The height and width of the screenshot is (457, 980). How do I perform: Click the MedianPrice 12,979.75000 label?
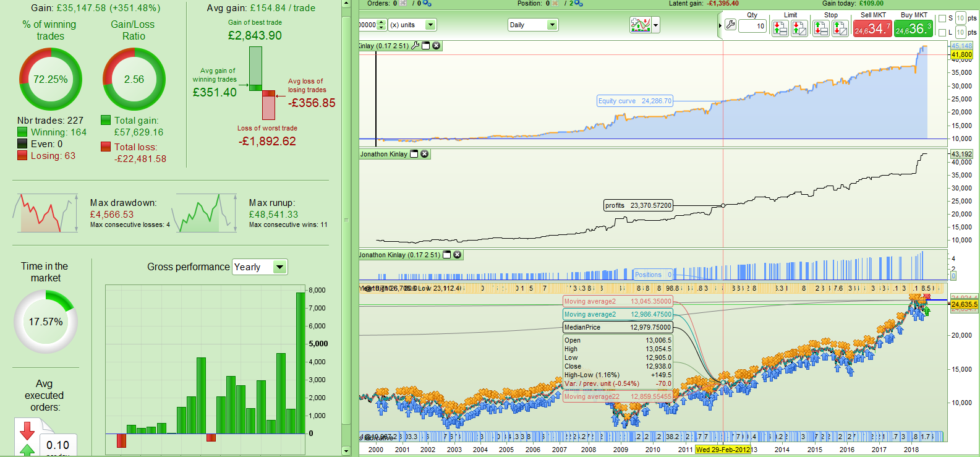pyautogui.click(x=617, y=327)
